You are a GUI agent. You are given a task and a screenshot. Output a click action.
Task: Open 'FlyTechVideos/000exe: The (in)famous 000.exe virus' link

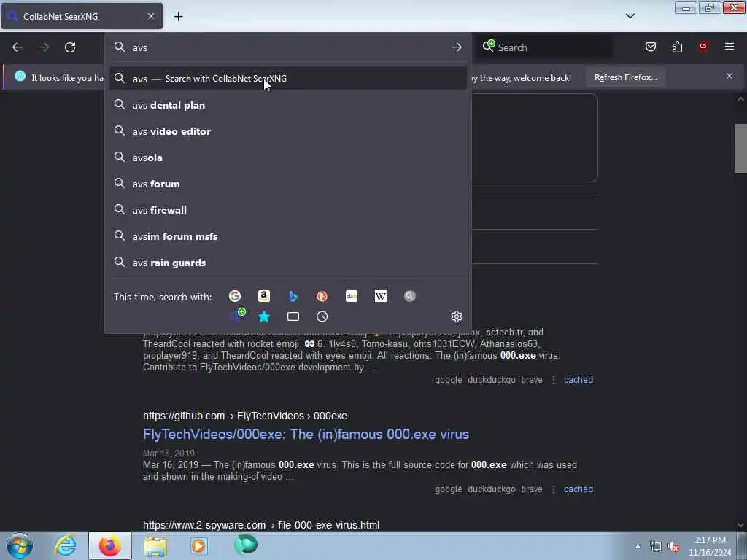[x=306, y=435]
